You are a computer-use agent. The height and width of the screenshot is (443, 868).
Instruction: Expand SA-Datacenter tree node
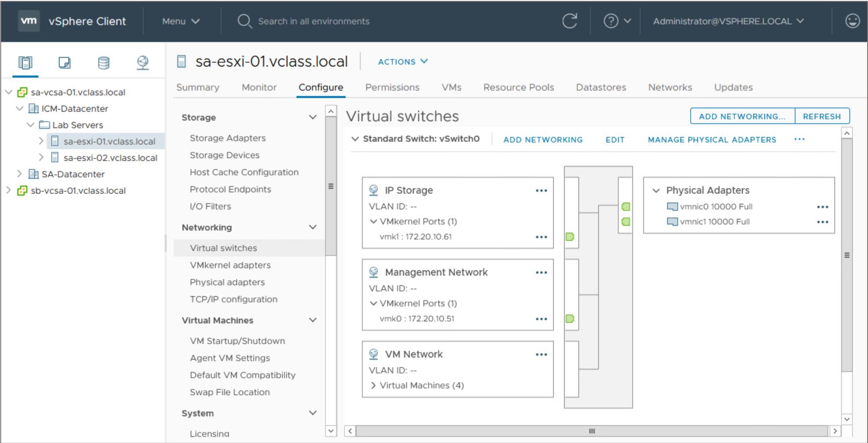[19, 174]
